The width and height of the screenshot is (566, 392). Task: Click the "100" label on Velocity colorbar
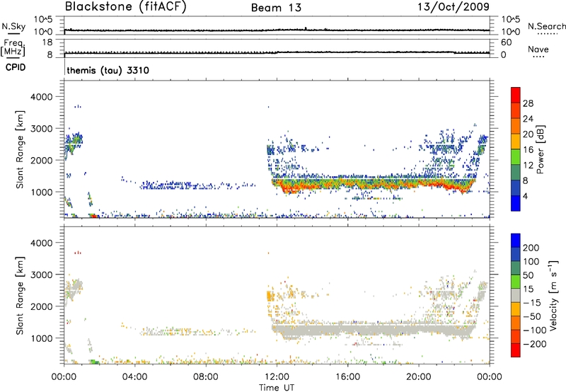[x=531, y=262]
